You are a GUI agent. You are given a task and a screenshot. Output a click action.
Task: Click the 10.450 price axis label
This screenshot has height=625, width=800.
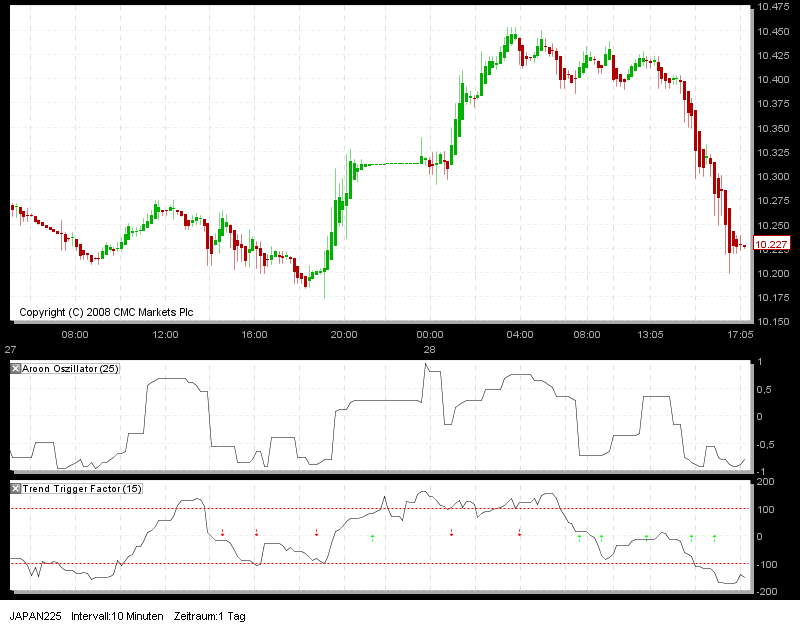tap(771, 31)
